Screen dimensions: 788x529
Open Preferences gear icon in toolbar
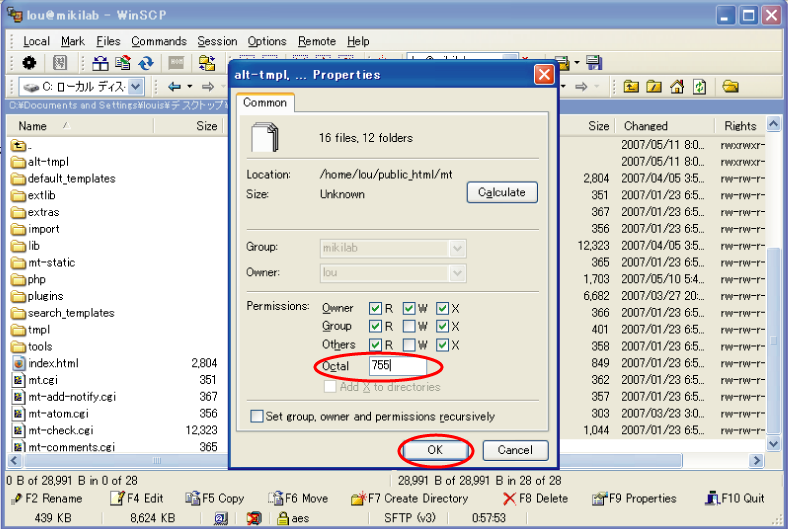point(29,63)
